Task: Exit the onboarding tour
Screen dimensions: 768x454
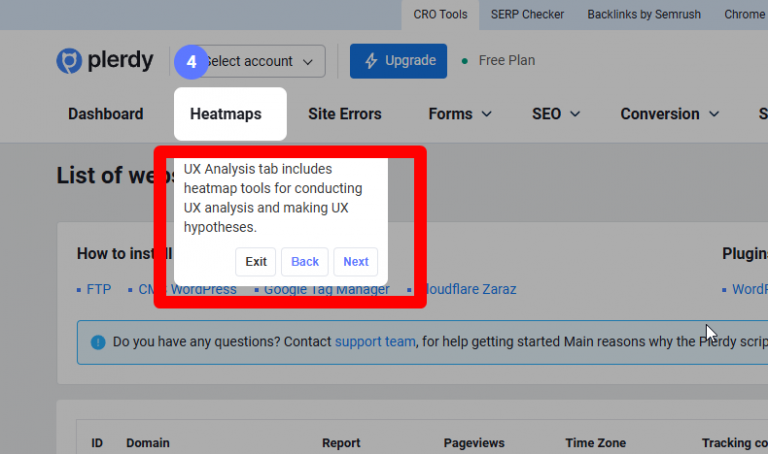Action: coord(256,262)
